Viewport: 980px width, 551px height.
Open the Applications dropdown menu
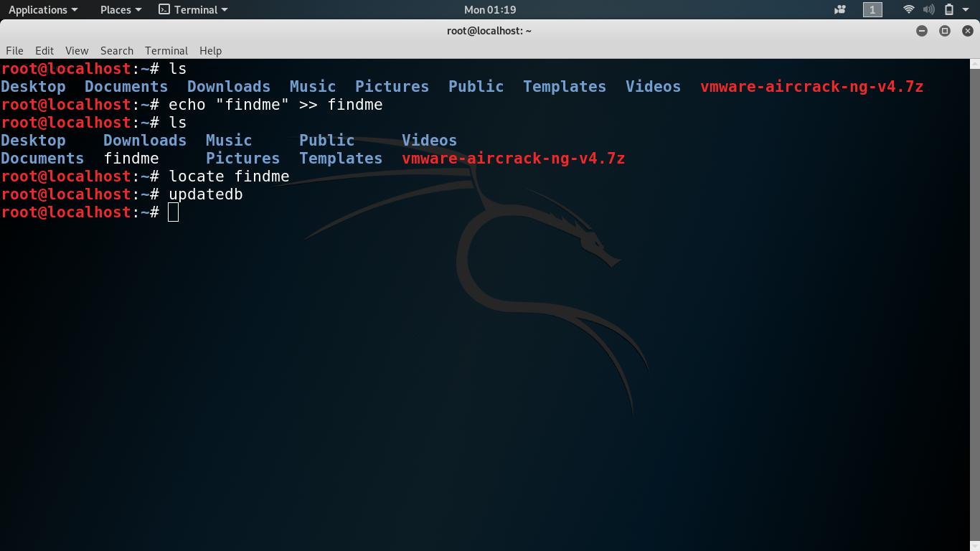click(x=43, y=9)
